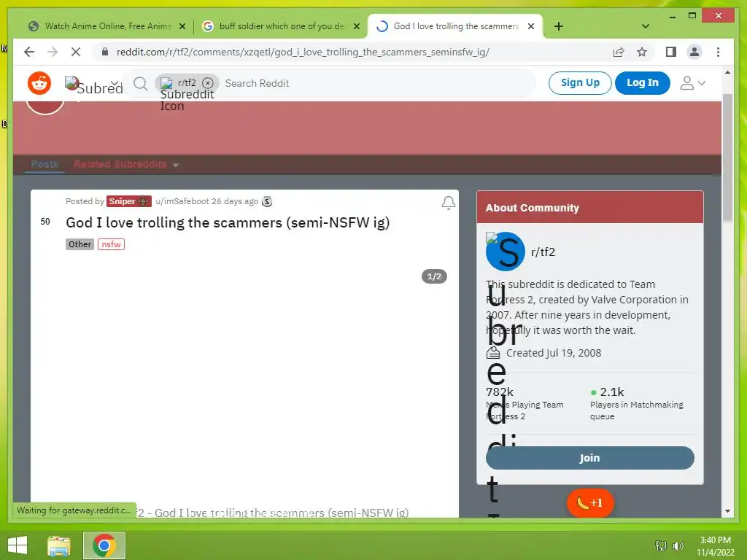Go back with the browser back arrow

pyautogui.click(x=29, y=52)
